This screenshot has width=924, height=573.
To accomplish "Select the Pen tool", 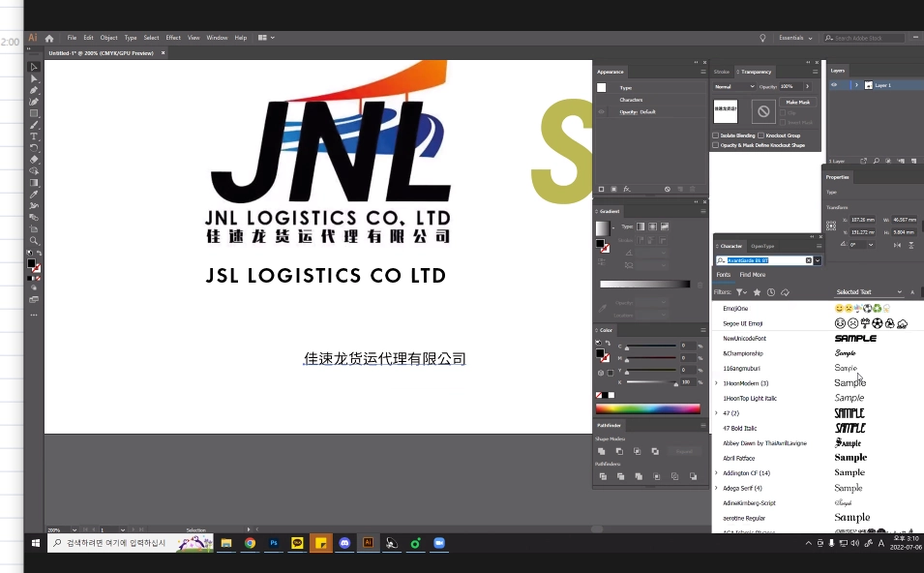I will [x=34, y=90].
